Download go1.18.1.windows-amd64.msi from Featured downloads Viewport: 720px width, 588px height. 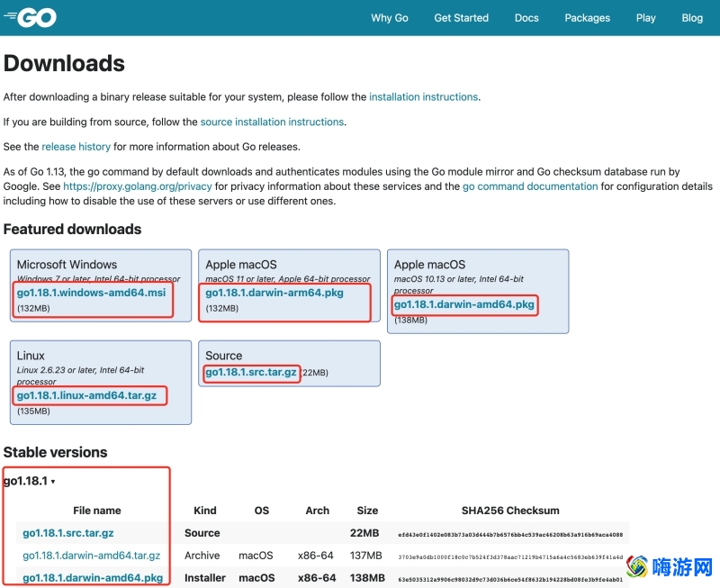[x=92, y=293]
